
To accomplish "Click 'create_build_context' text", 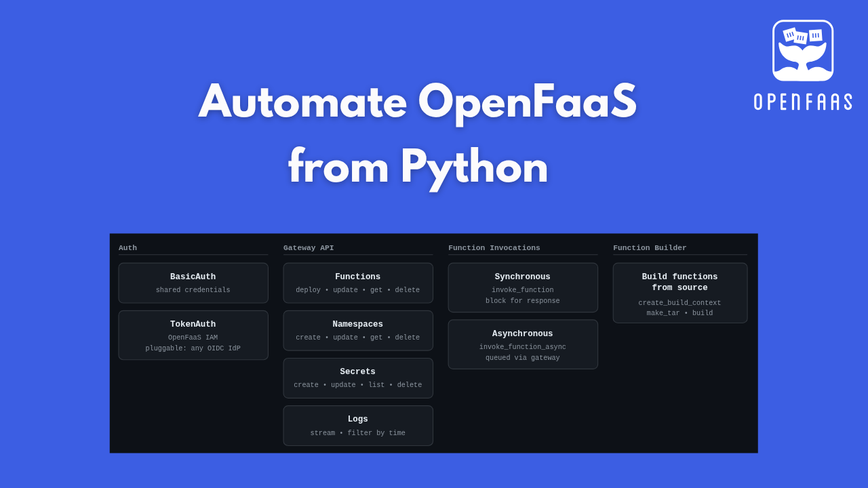I will coord(680,303).
